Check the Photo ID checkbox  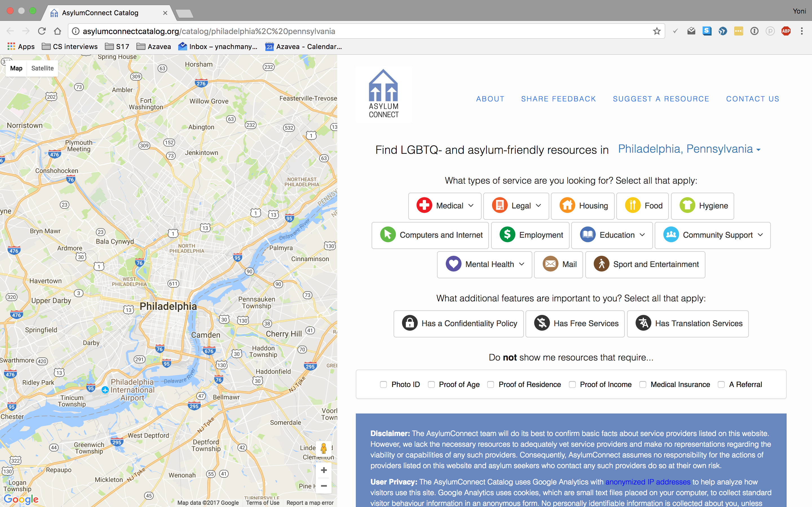[x=383, y=384]
